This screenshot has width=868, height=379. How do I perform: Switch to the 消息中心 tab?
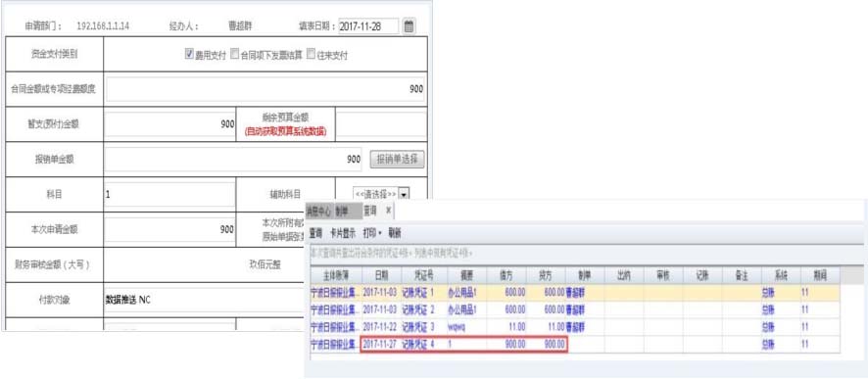coord(318,211)
